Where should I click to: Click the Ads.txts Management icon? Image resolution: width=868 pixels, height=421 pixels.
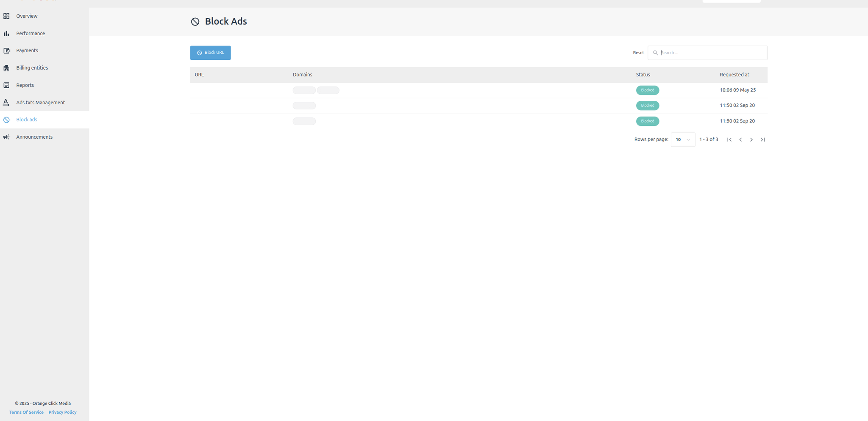[6, 103]
